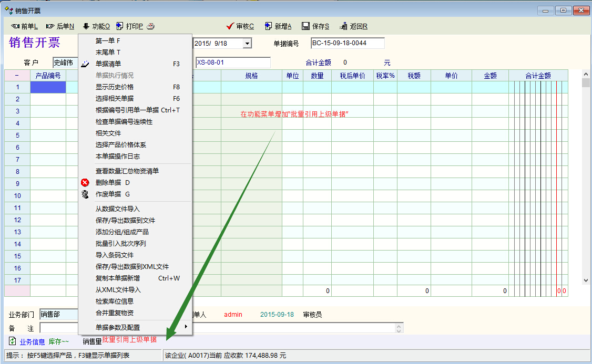
Task: Go to next document with 后单
Action: click(x=60, y=26)
